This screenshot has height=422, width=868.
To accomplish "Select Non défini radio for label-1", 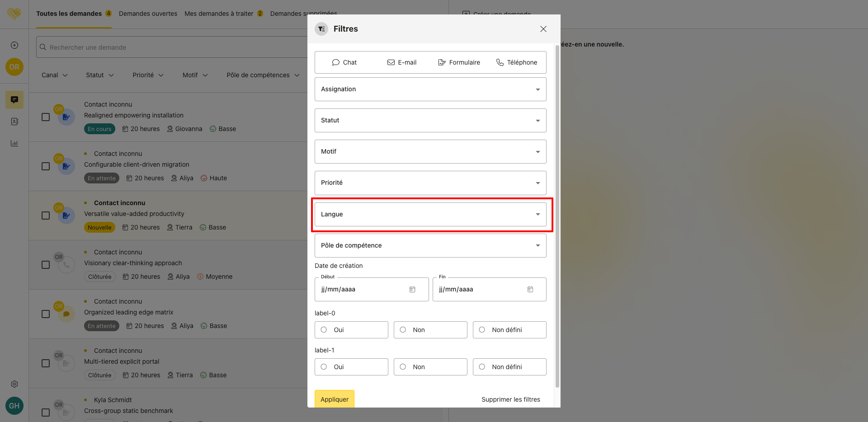I will click(482, 367).
